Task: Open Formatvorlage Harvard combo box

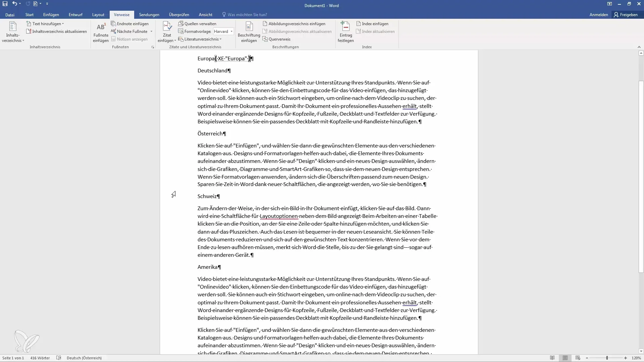Action: (223, 32)
